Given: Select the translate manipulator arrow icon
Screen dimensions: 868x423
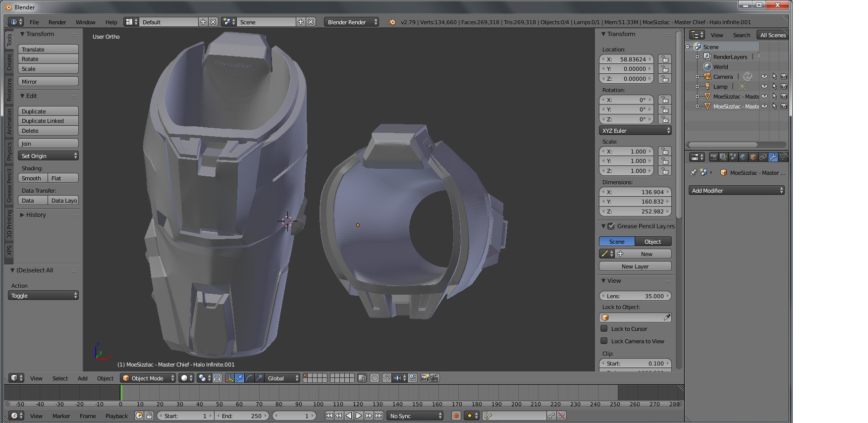Looking at the screenshot, I should coord(239,378).
